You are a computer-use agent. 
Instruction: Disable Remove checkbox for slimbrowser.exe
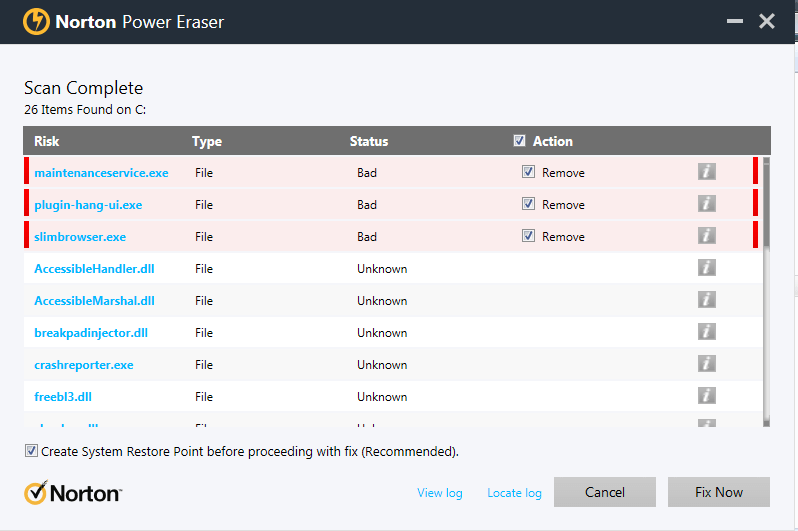click(528, 236)
